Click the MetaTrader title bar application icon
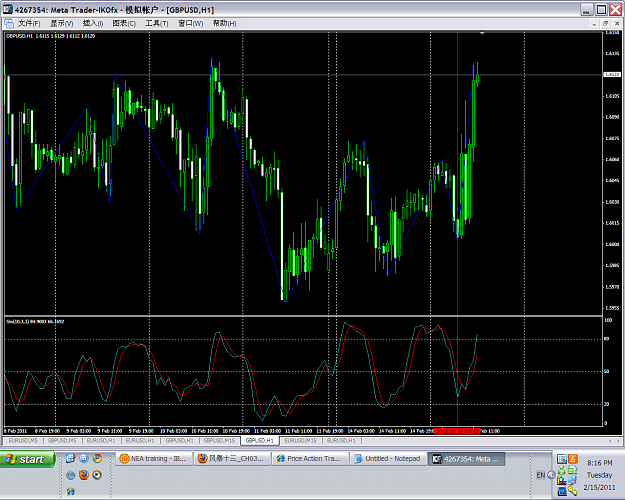The image size is (625, 500). 8,9
